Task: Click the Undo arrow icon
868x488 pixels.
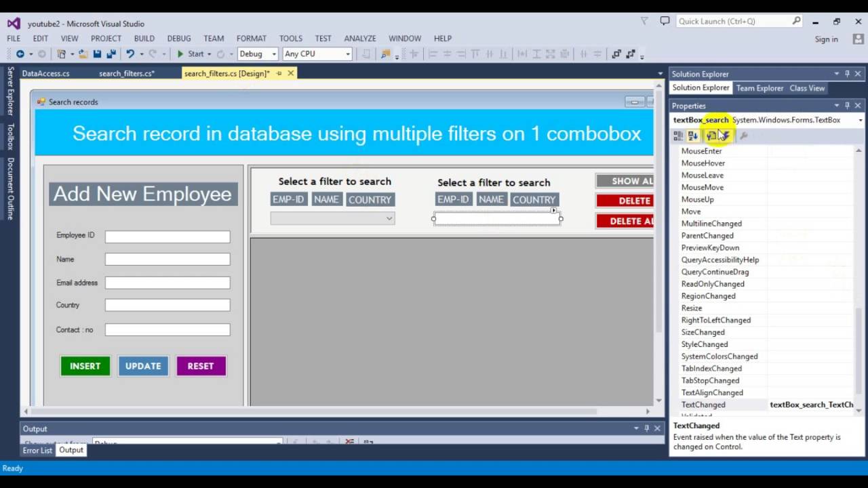Action: (x=130, y=54)
